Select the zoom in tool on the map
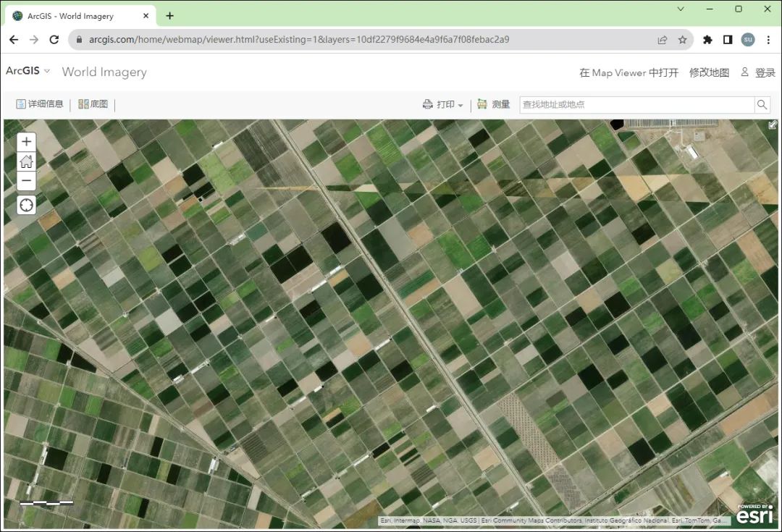 pyautogui.click(x=26, y=141)
